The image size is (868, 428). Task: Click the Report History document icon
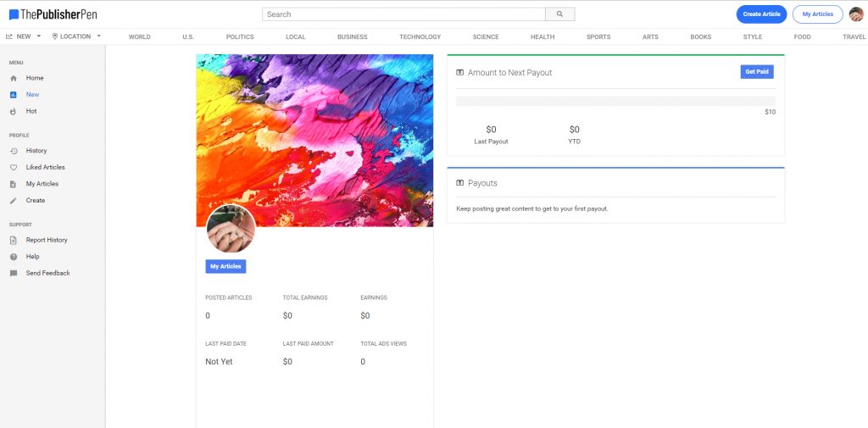click(14, 241)
